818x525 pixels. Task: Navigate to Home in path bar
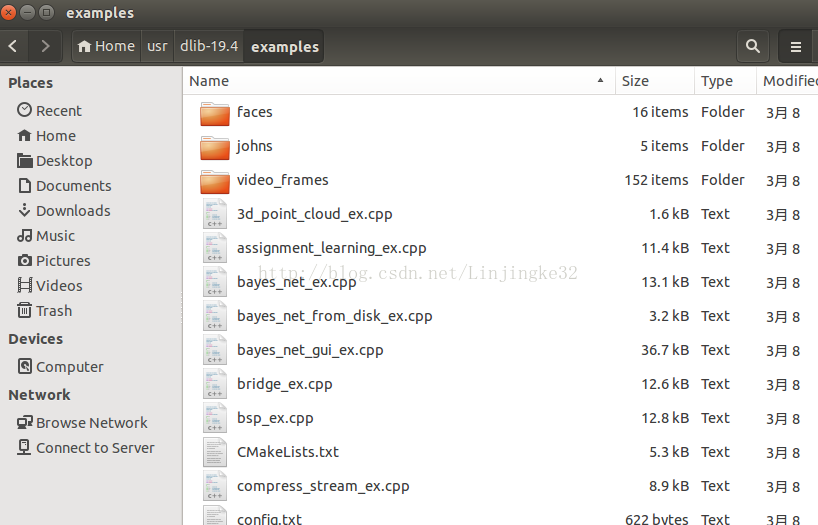106,46
